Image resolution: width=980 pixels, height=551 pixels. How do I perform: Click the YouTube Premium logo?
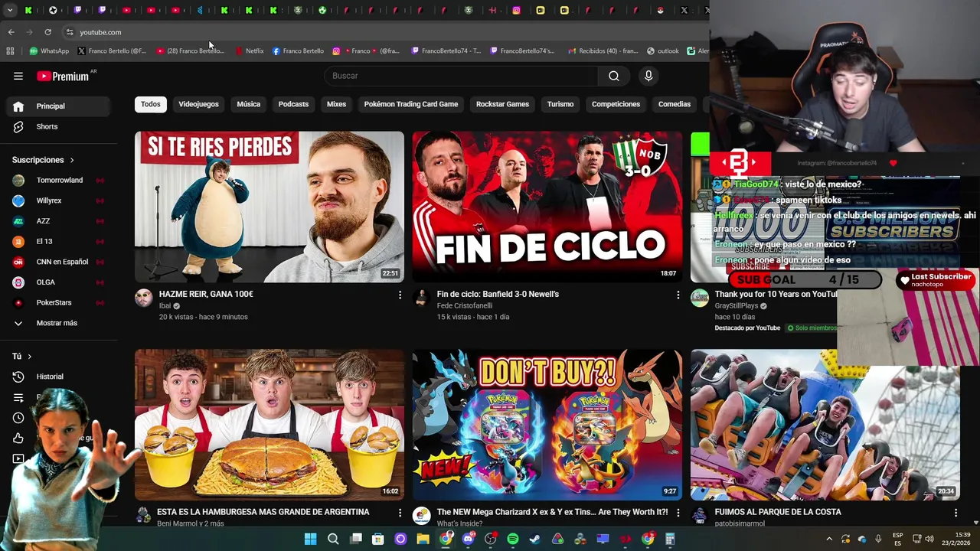tap(63, 76)
